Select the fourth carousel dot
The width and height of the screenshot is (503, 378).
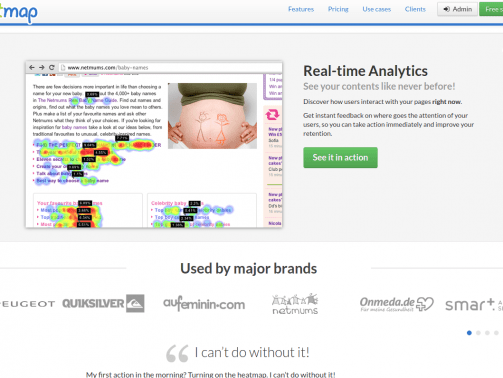tap(496, 333)
